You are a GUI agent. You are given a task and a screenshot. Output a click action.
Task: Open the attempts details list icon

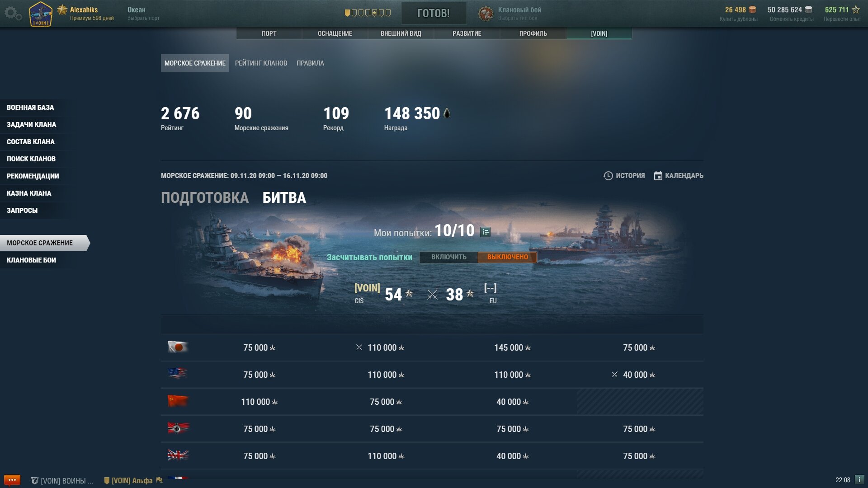485,232
